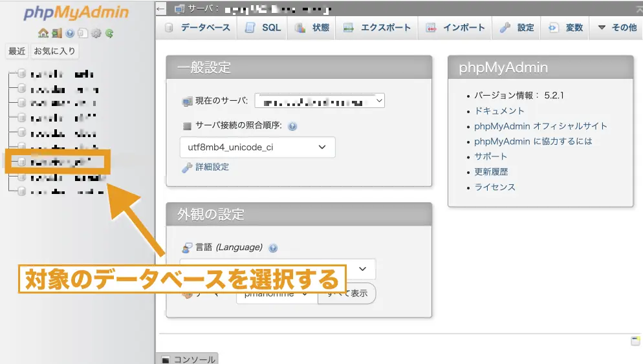Screen dimensions: 643x364
Task: Open the 現在のサーバ server dropdown
Action: [x=320, y=101]
